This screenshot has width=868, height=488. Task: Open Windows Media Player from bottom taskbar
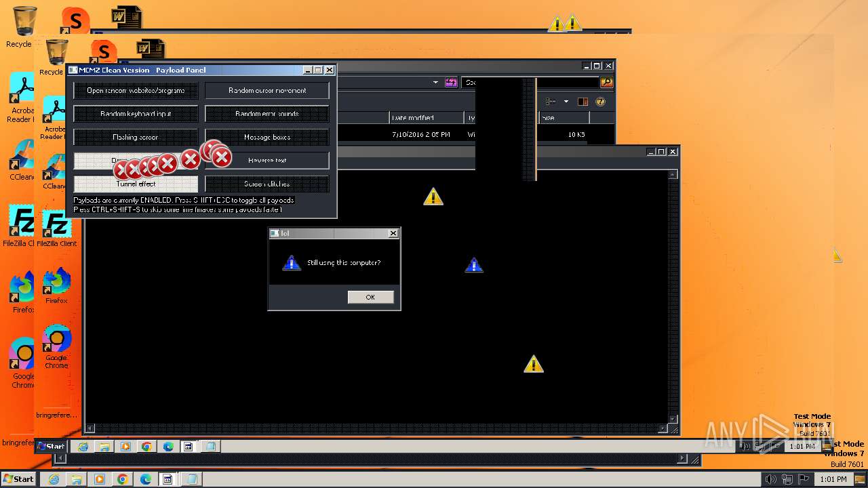coord(100,479)
